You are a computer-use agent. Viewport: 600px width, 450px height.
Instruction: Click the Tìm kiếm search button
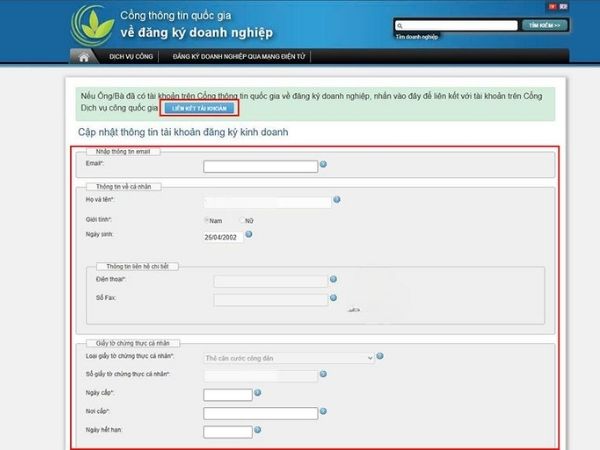pyautogui.click(x=545, y=25)
